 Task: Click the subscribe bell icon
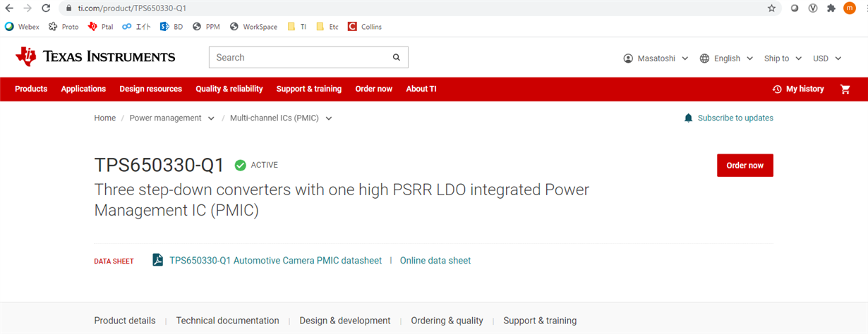tap(689, 118)
